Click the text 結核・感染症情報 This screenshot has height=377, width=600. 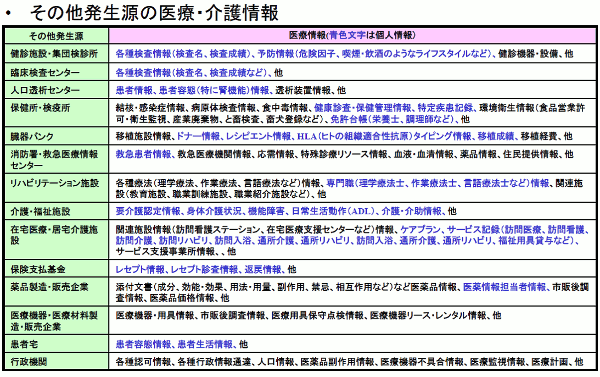(150, 108)
